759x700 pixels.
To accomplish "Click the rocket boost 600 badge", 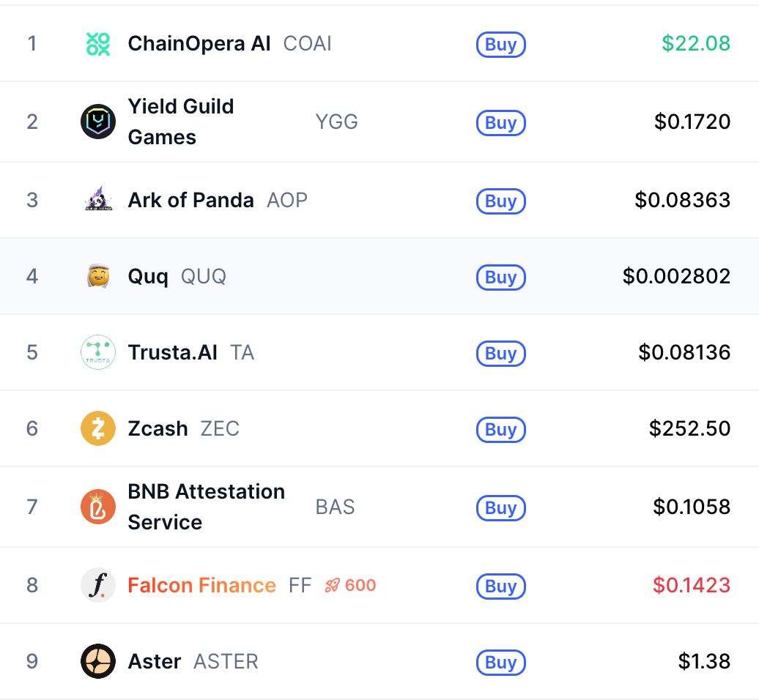I will 350,585.
